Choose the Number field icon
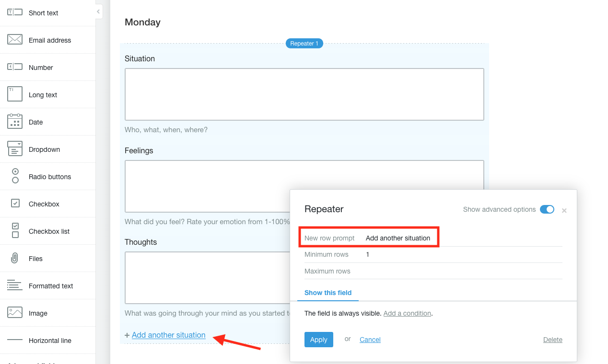Viewport: 608px width, 364px height. [x=15, y=67]
